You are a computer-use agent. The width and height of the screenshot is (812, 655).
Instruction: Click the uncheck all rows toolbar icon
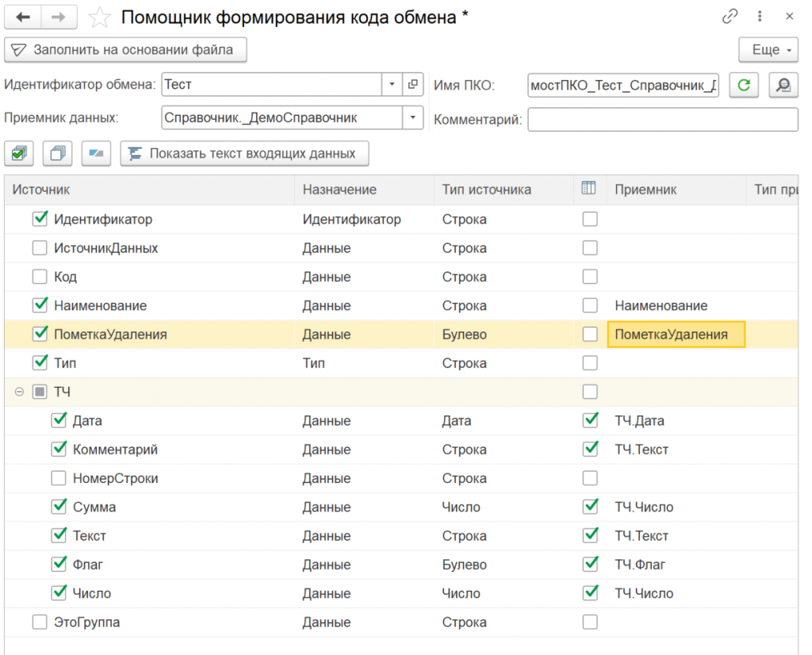pyautogui.click(x=57, y=153)
